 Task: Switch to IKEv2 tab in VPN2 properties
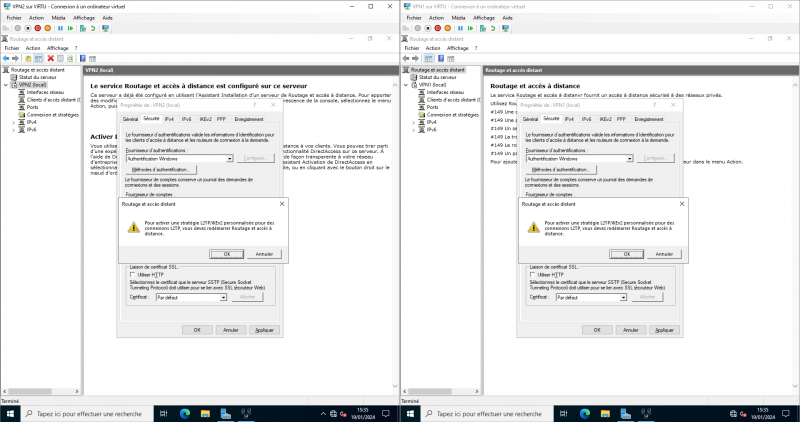point(205,119)
